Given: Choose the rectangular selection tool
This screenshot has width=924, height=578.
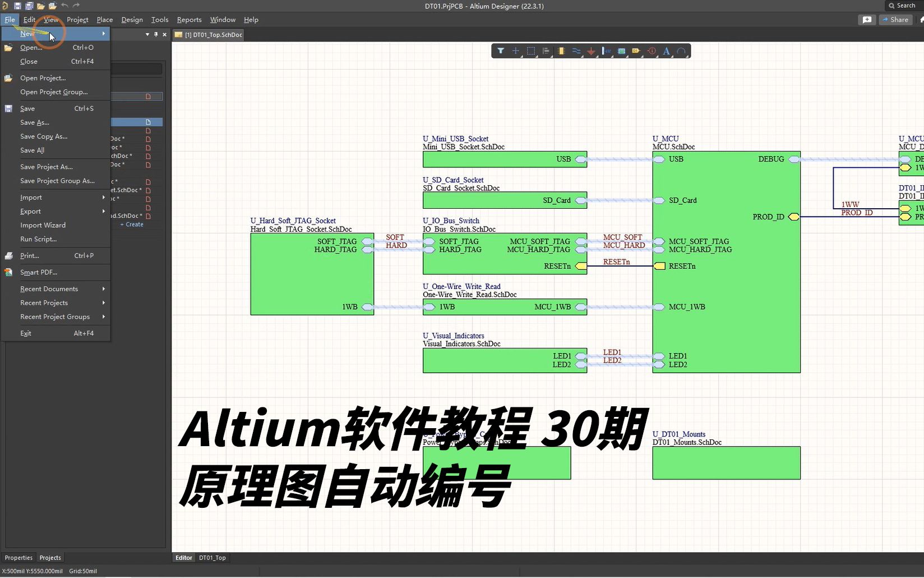Looking at the screenshot, I should (x=531, y=51).
